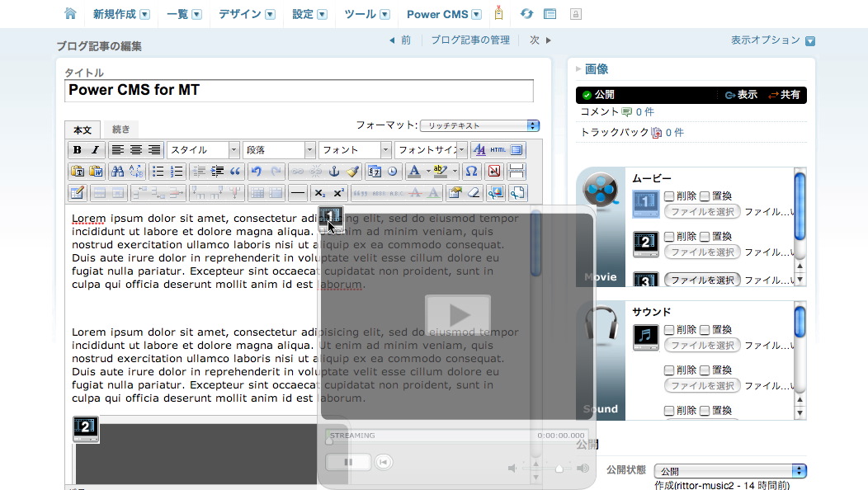Click the cleanup broom icon
868x490 pixels.
(352, 172)
